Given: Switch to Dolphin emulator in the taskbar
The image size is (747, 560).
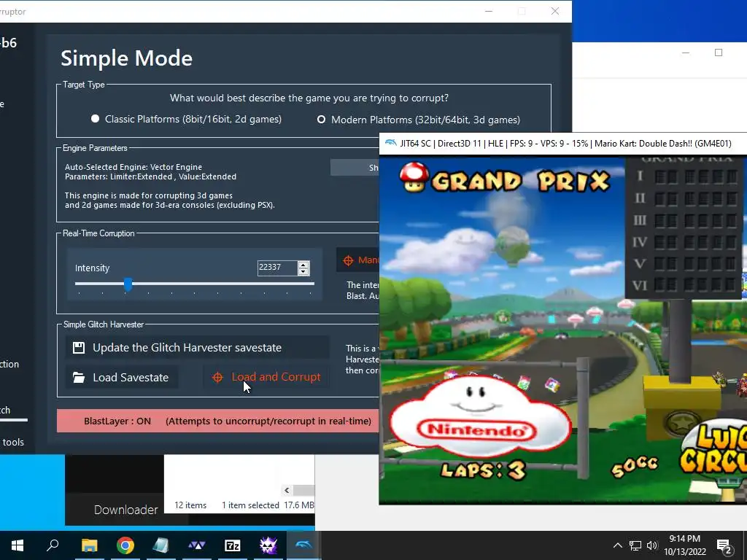Looking at the screenshot, I should (x=303, y=545).
